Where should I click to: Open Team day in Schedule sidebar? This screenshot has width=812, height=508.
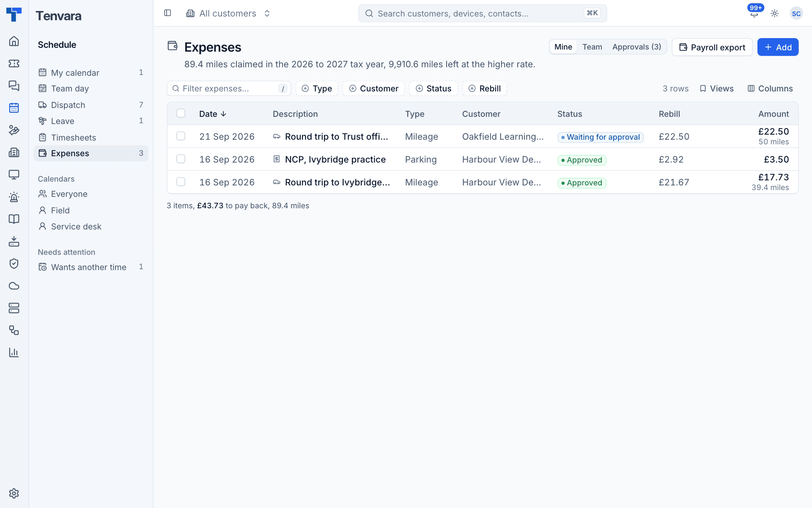pos(91,88)
